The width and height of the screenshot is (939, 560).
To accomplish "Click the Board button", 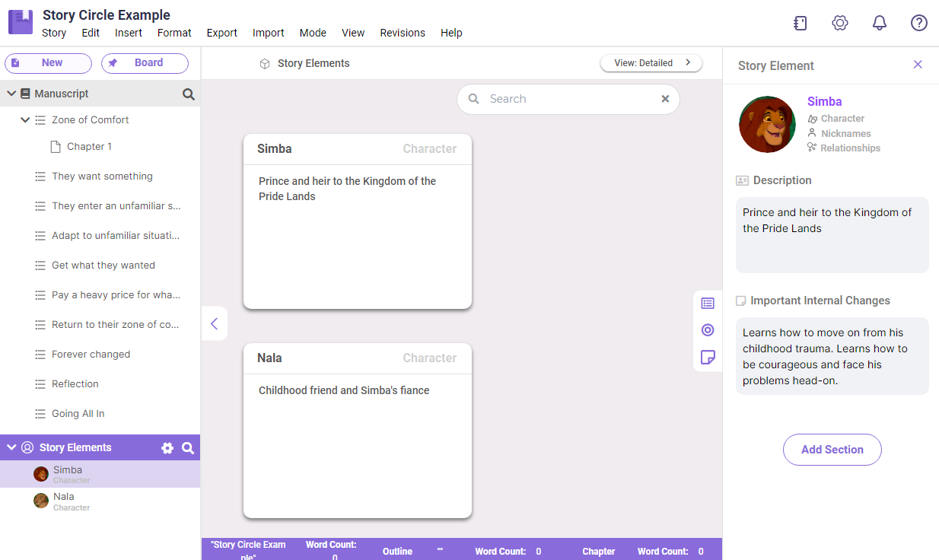I will point(145,63).
